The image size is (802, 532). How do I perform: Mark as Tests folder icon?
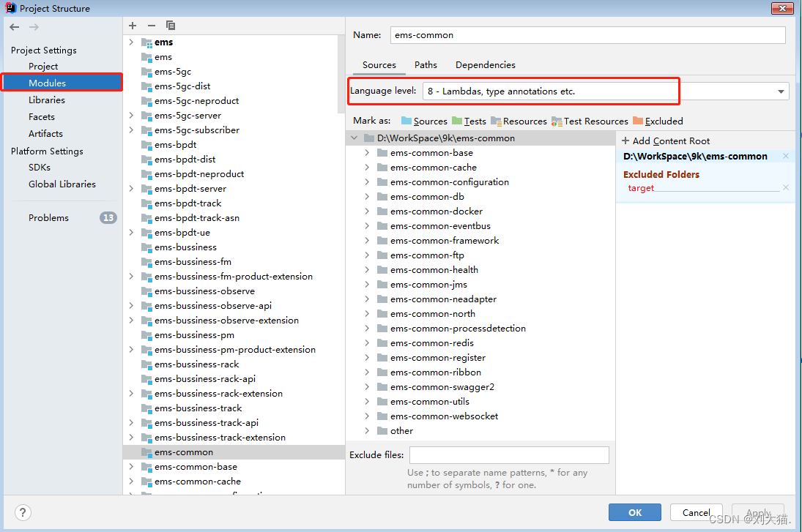tap(457, 121)
